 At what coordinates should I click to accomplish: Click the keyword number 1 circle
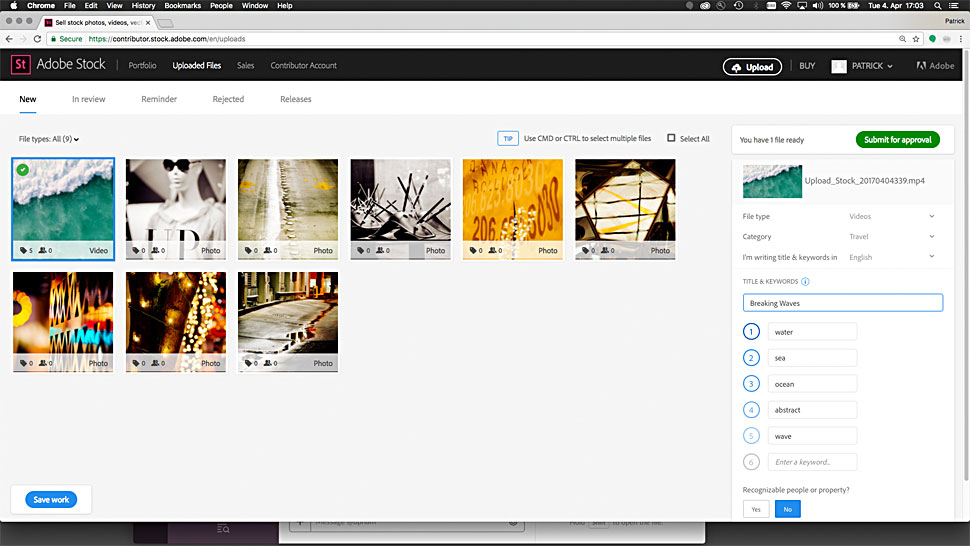(x=751, y=332)
